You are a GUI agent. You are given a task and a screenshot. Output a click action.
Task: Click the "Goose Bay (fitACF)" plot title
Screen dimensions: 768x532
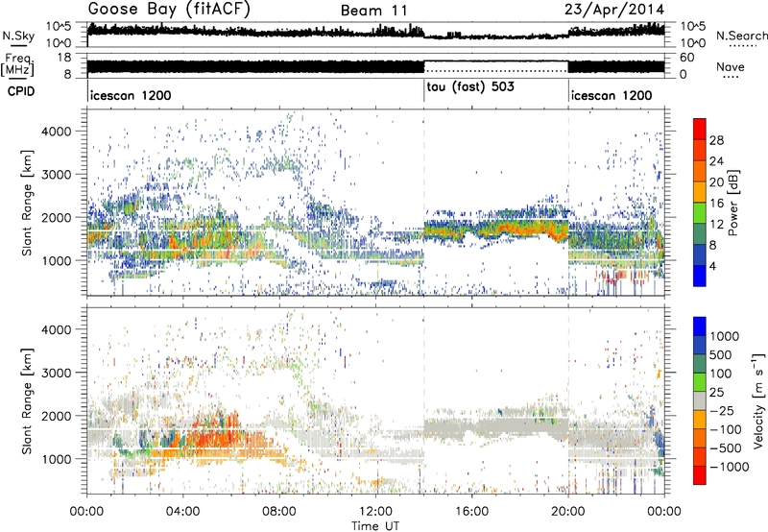coord(169,9)
